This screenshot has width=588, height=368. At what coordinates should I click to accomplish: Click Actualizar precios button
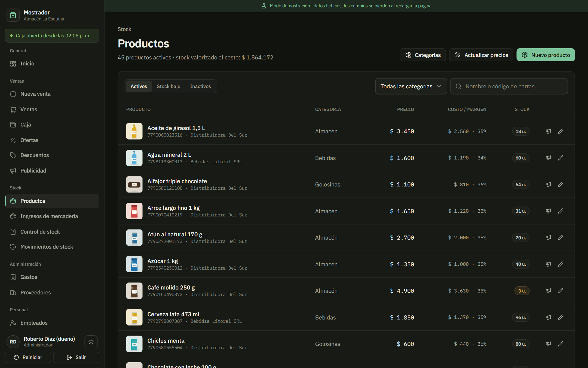tap(481, 55)
